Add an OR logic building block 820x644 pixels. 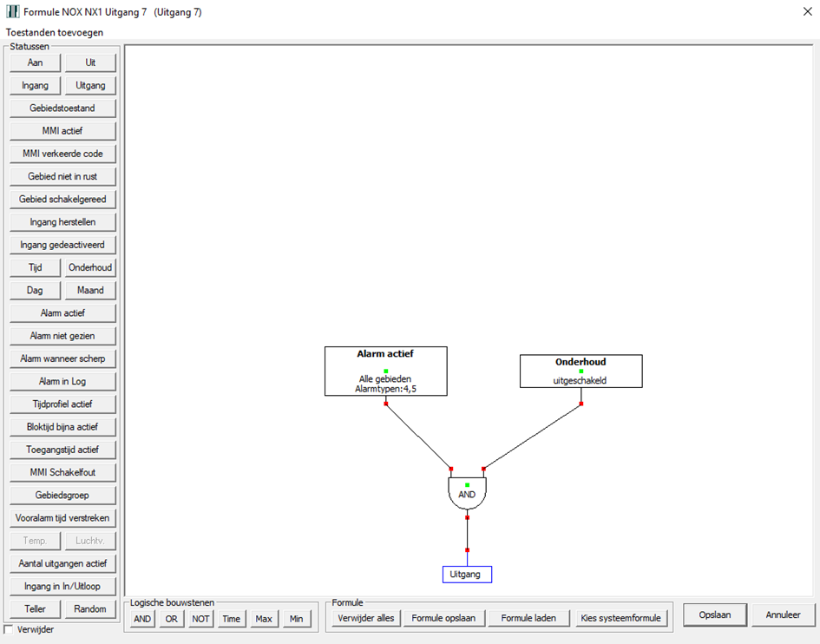172,619
